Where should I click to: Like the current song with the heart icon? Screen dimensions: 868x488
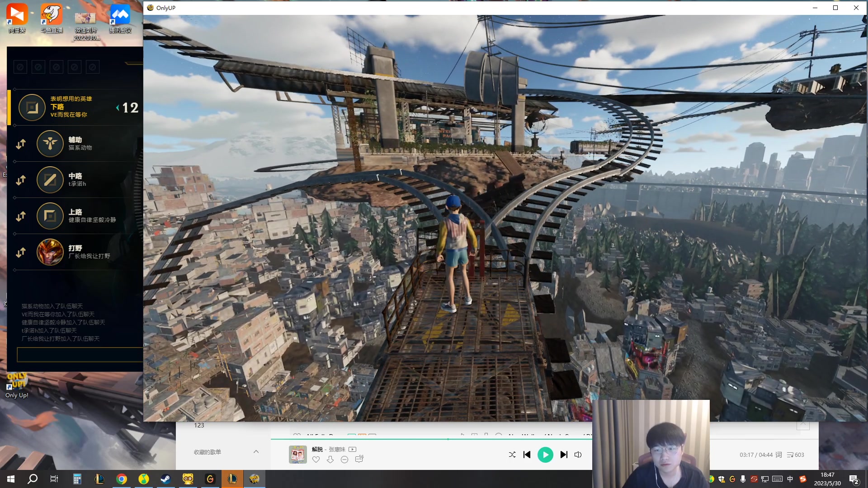coord(316,460)
